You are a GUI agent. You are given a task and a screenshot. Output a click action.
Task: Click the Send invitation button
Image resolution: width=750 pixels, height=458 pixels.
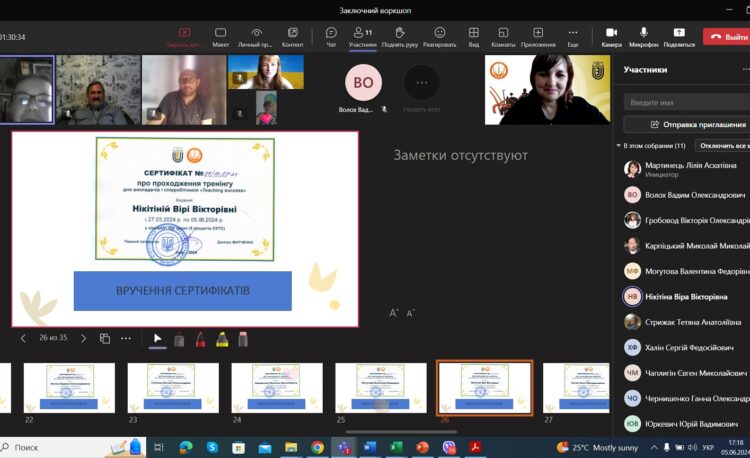[x=686, y=124]
